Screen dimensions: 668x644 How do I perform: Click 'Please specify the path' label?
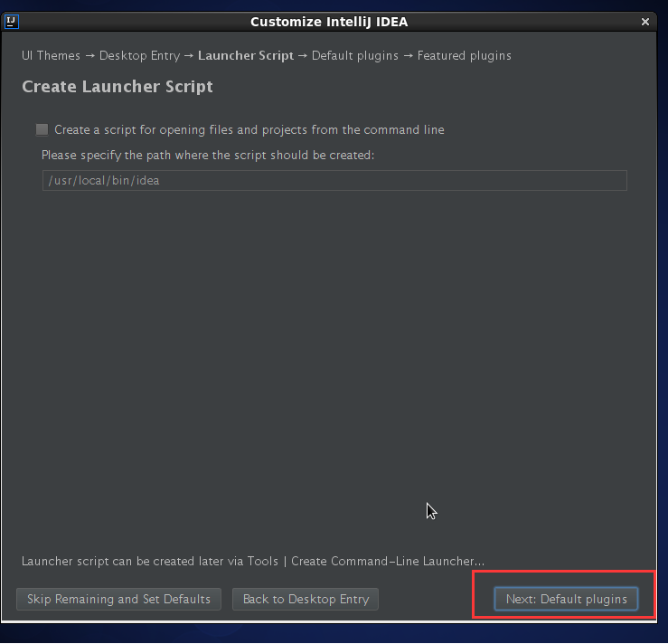tap(208, 156)
